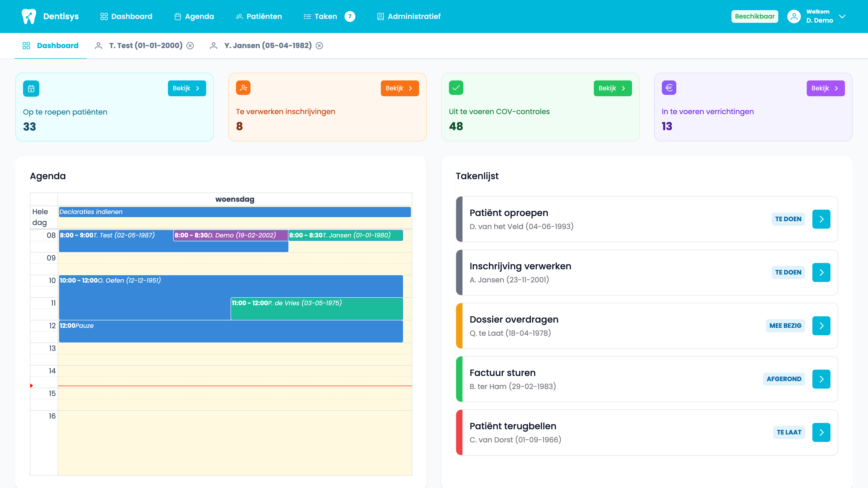
Task: Toggle the Beschikbaar status button
Action: click(755, 16)
